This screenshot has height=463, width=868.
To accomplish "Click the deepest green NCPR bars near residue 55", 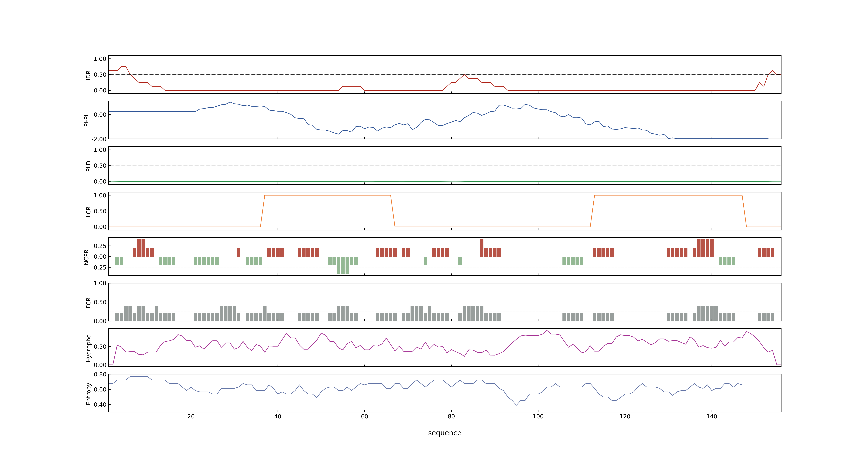I will (343, 265).
